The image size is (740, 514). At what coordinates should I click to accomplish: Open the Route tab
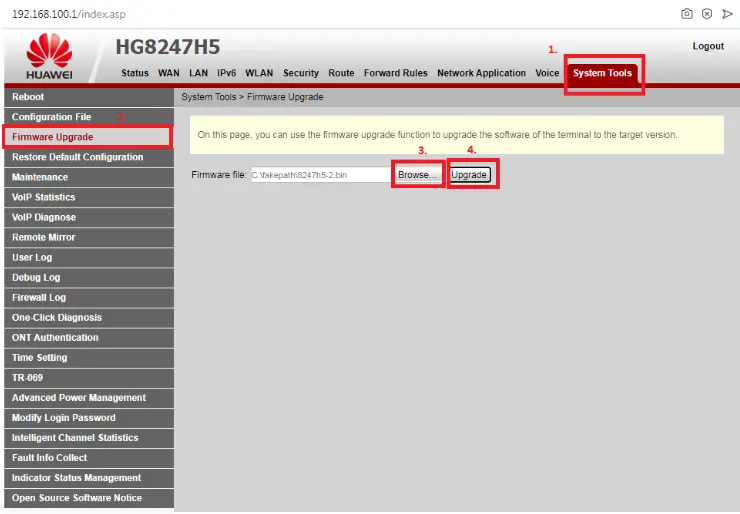coord(341,73)
